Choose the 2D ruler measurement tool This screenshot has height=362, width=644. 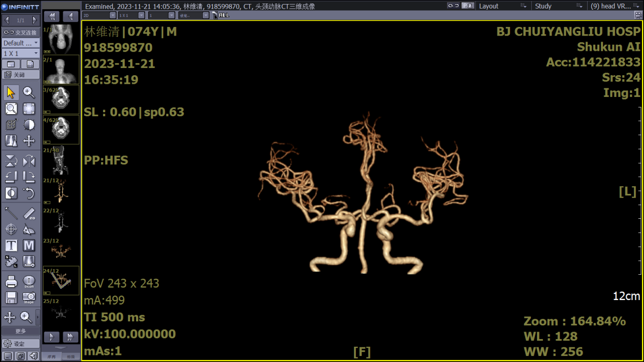click(x=29, y=214)
